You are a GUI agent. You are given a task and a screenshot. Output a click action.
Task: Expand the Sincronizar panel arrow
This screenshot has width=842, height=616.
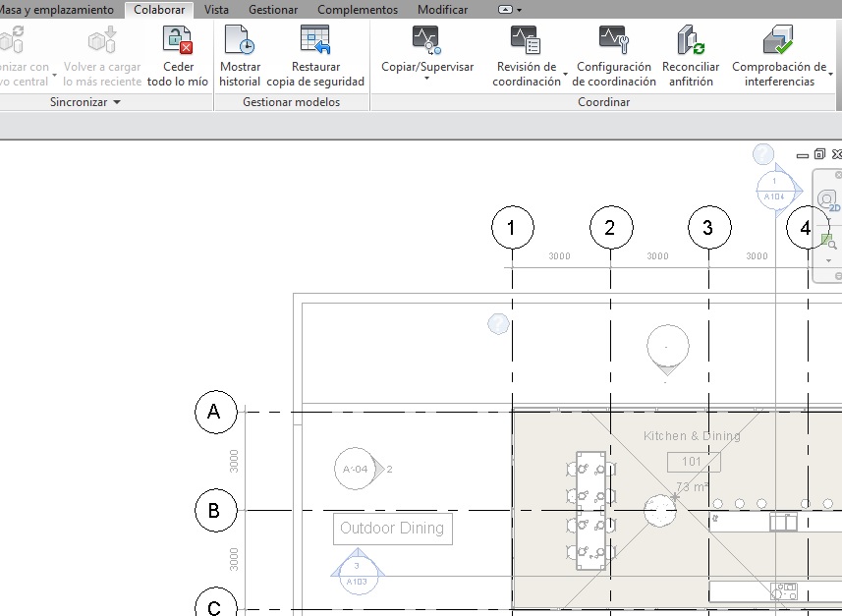pyautogui.click(x=117, y=102)
